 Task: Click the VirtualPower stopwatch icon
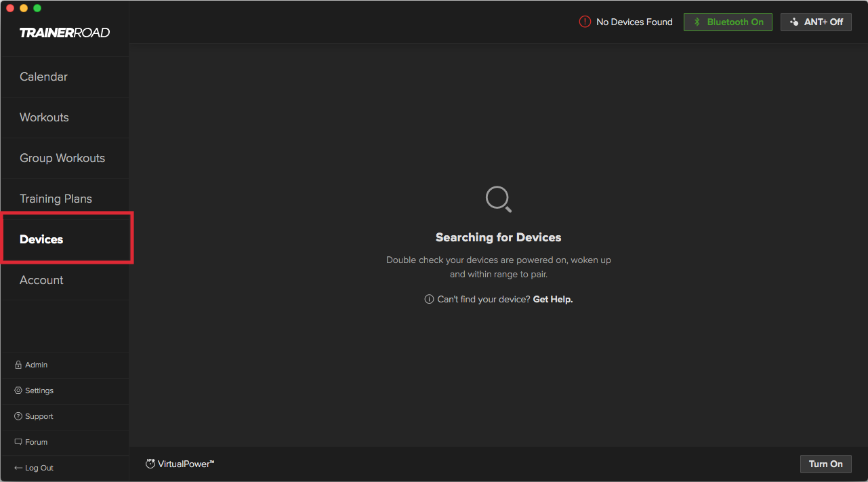(150, 464)
